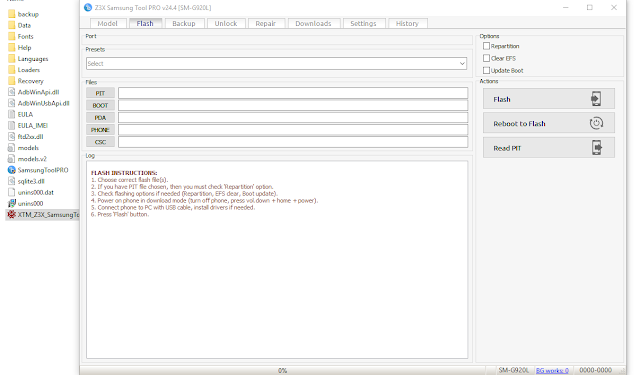Select the unins000.dat file icon
Image resolution: width=640 pixels, height=375 pixels.
point(12,192)
